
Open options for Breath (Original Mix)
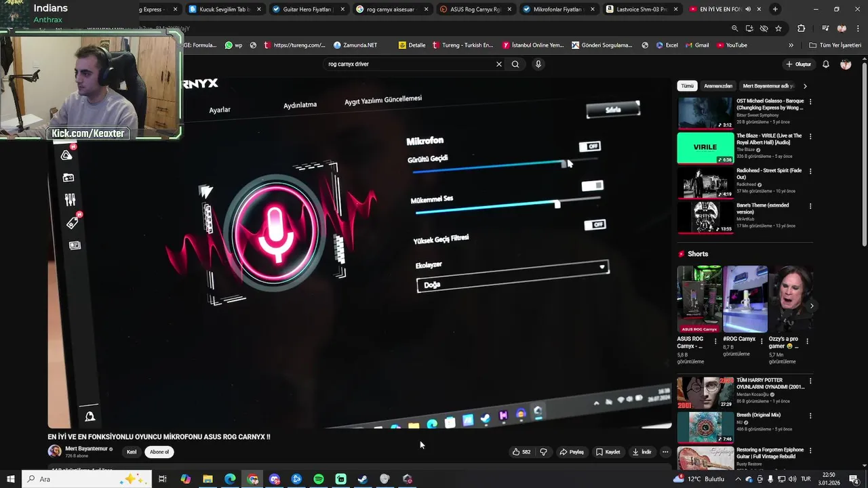point(810,415)
